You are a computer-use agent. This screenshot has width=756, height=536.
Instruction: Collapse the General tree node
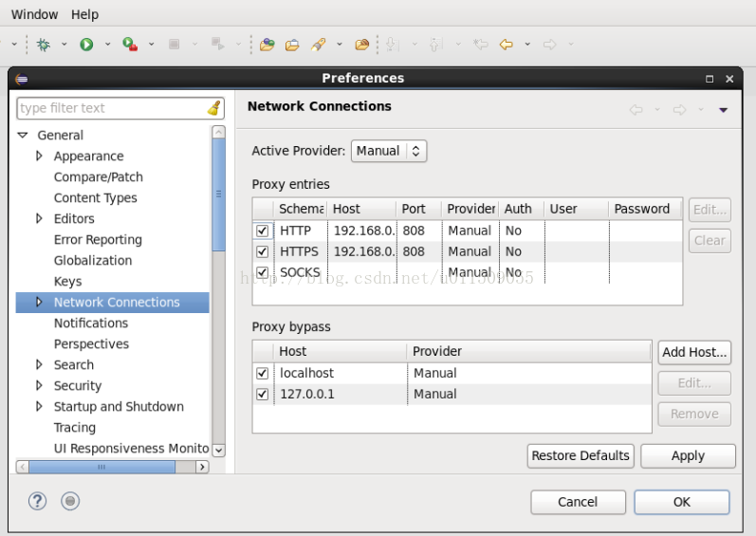[23, 135]
